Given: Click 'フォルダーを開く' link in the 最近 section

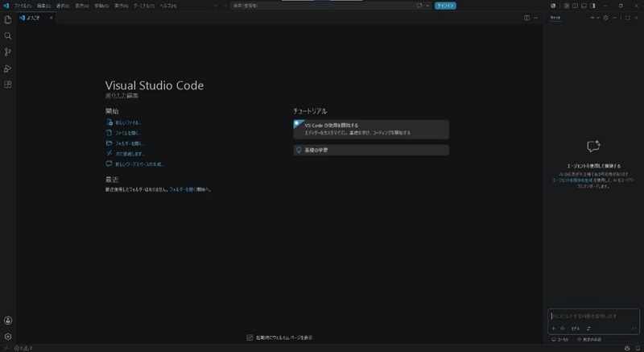Looking at the screenshot, I should [183, 189].
